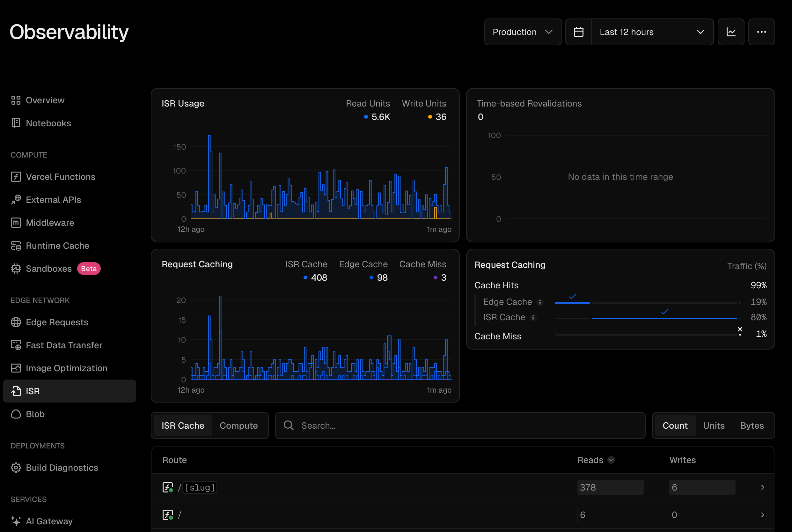Open the chart view icon button
The width and height of the screenshot is (792, 532).
coord(730,32)
